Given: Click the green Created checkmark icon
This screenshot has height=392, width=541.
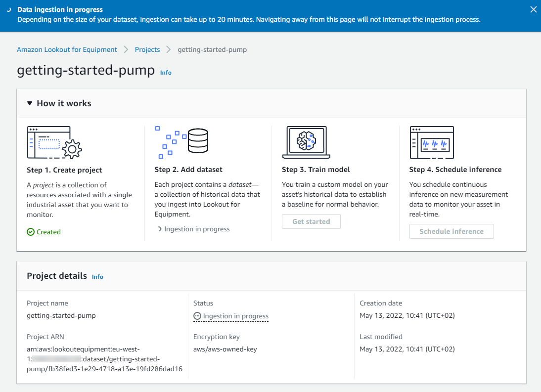Looking at the screenshot, I should point(31,232).
